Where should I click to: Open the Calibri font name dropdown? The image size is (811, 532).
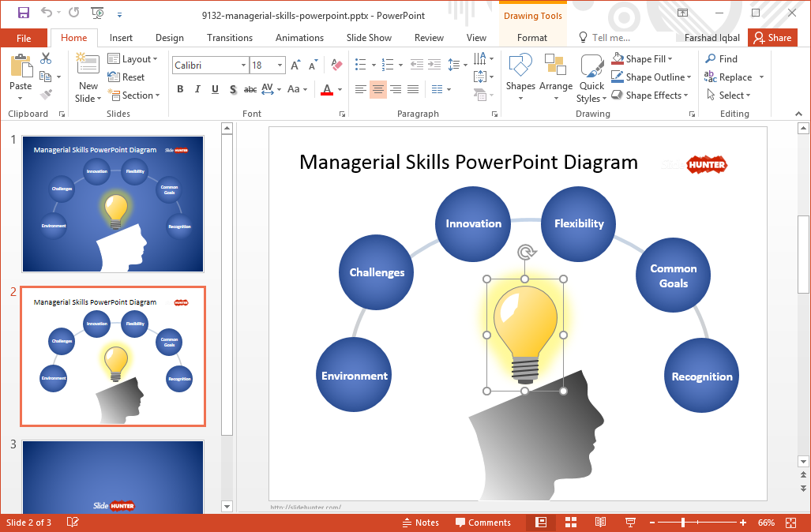(x=243, y=66)
